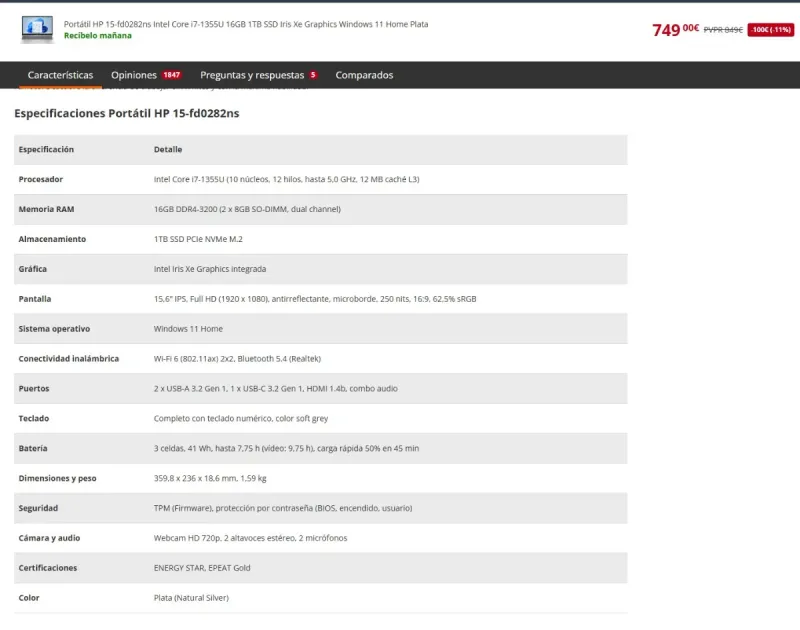Click the 'Especificación' column header
The height and width of the screenshot is (630, 800).
[46, 149]
